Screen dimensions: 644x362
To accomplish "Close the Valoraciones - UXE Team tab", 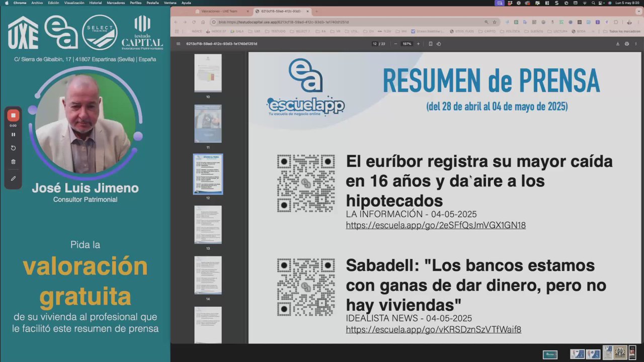I will point(247,11).
